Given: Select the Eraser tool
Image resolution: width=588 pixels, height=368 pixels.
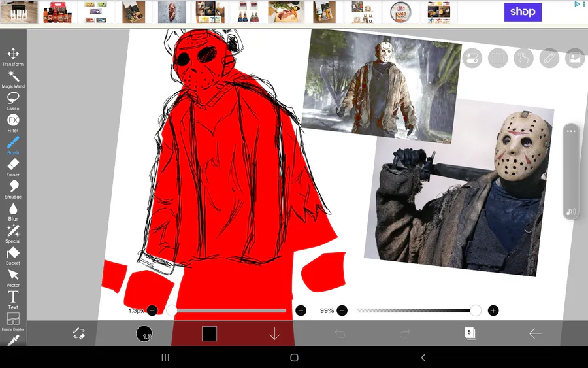Looking at the screenshot, I should coord(13,168).
